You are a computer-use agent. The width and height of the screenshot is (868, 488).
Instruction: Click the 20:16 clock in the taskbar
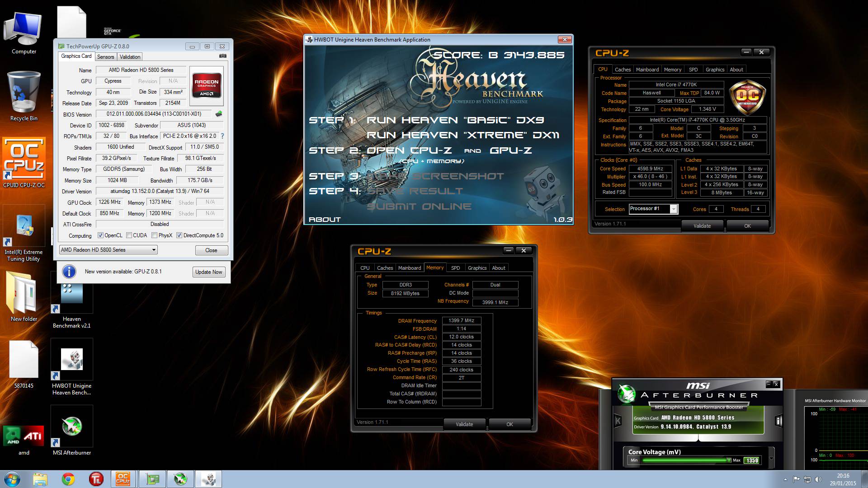click(843, 476)
